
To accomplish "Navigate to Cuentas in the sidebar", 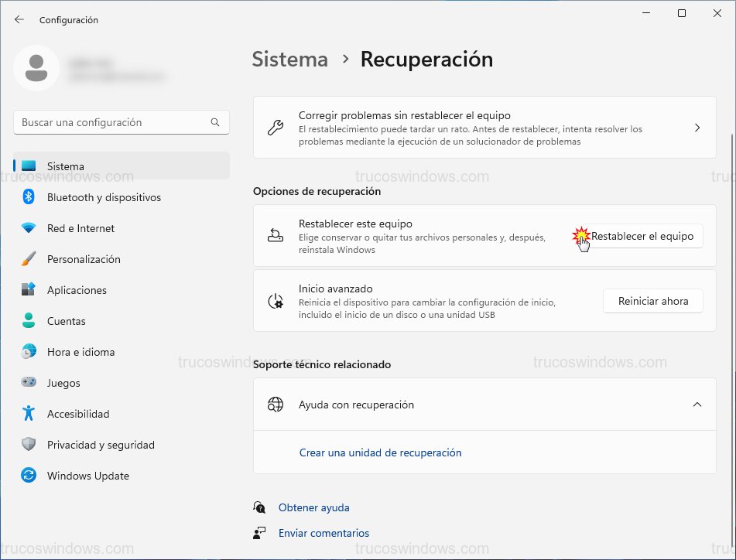I will [x=64, y=321].
